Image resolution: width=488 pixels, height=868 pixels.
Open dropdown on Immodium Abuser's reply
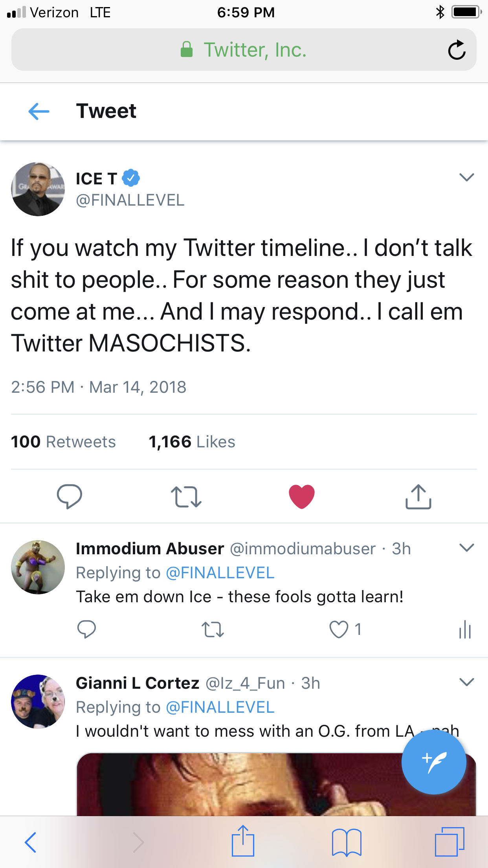(x=466, y=548)
